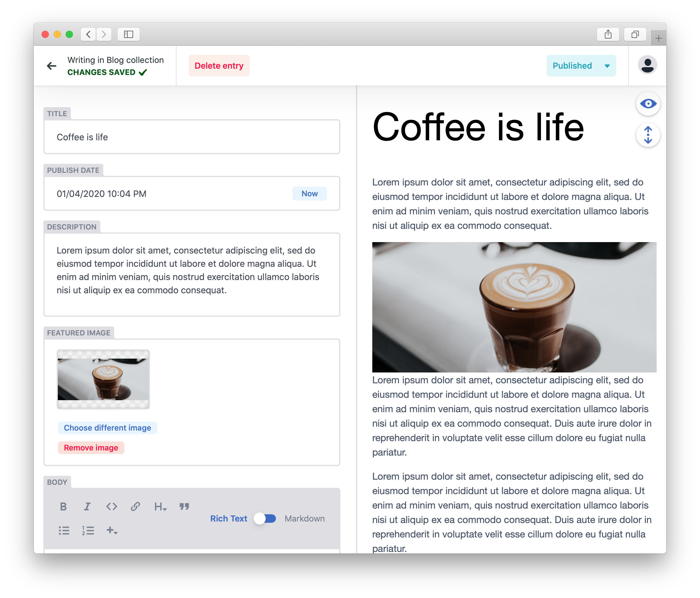
Task: Insert a numbered list
Action: pos(88,530)
